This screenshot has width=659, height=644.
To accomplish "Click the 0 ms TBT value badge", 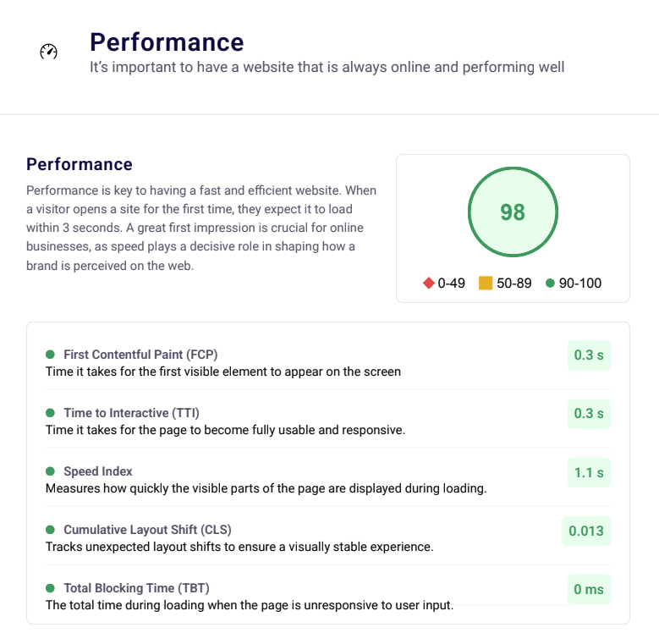I will coord(589,589).
